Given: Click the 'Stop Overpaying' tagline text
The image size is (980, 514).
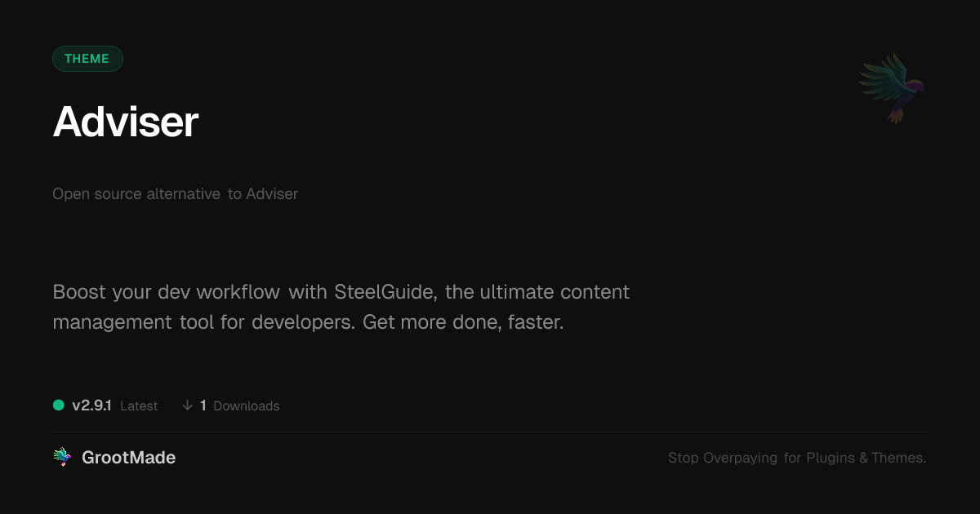Looking at the screenshot, I should (723, 458).
